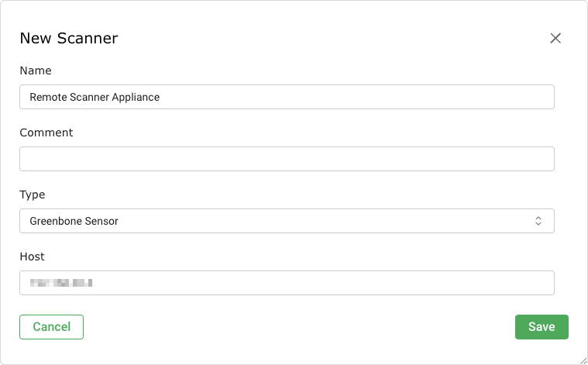Save the new scanner
The width and height of the screenshot is (588, 365).
[542, 327]
